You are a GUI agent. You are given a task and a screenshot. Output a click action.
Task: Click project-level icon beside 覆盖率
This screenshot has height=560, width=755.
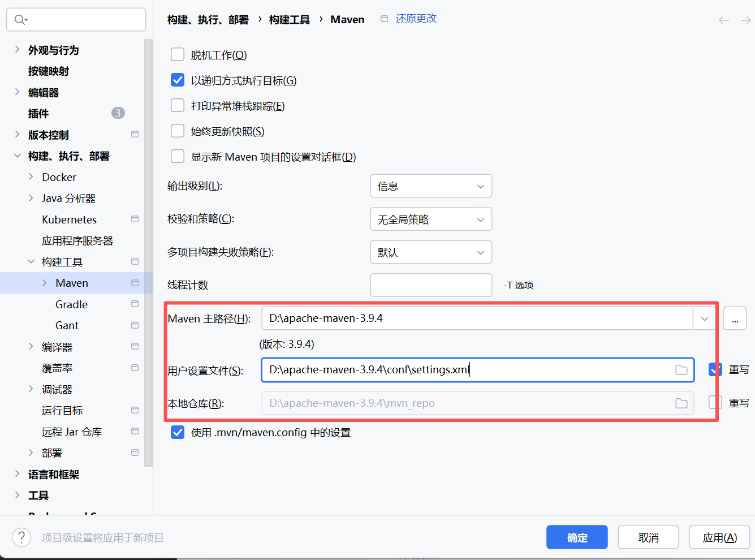coord(135,368)
